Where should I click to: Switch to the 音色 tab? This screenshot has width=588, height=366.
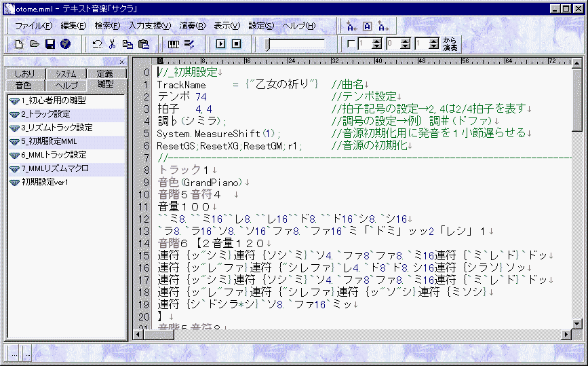point(24,86)
